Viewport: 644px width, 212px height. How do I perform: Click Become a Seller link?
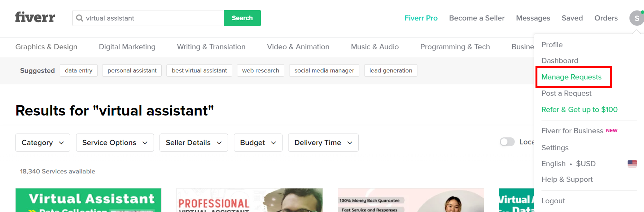pyautogui.click(x=477, y=18)
